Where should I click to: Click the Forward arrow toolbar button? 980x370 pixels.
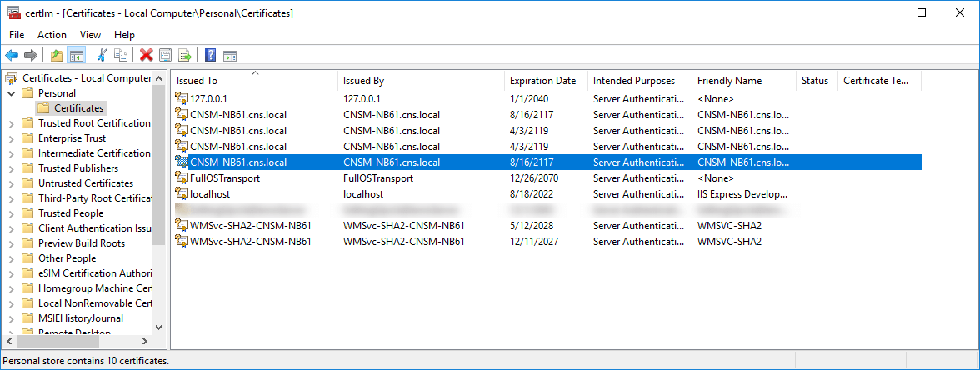[30, 56]
